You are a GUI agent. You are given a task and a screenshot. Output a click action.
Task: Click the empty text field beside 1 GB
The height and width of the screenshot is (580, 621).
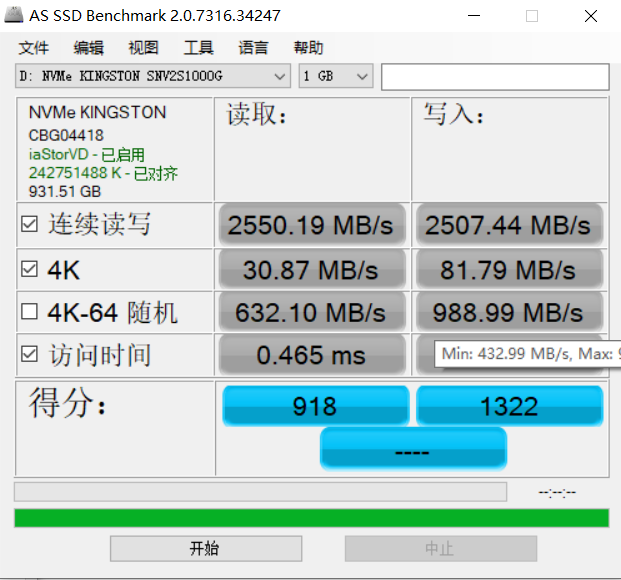(x=495, y=77)
